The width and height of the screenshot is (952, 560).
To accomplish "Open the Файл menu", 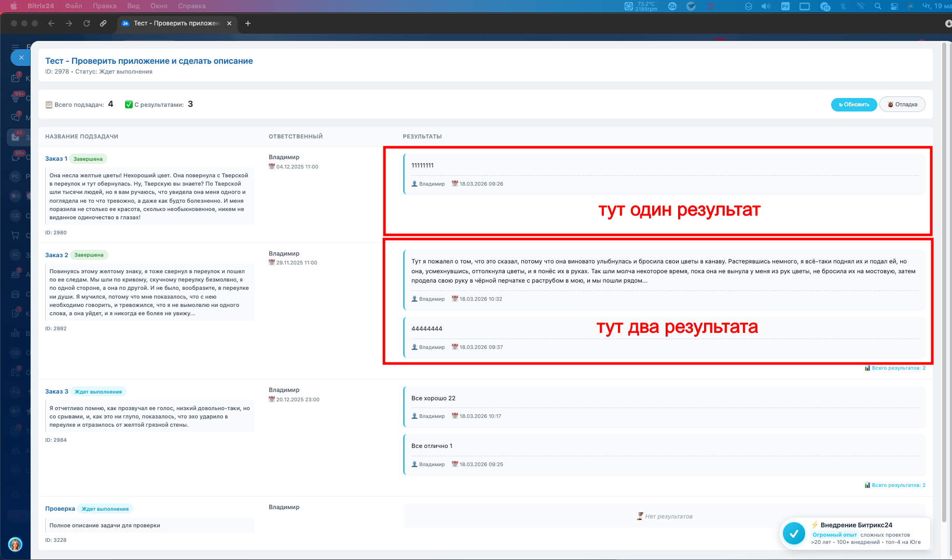I will click(74, 6).
